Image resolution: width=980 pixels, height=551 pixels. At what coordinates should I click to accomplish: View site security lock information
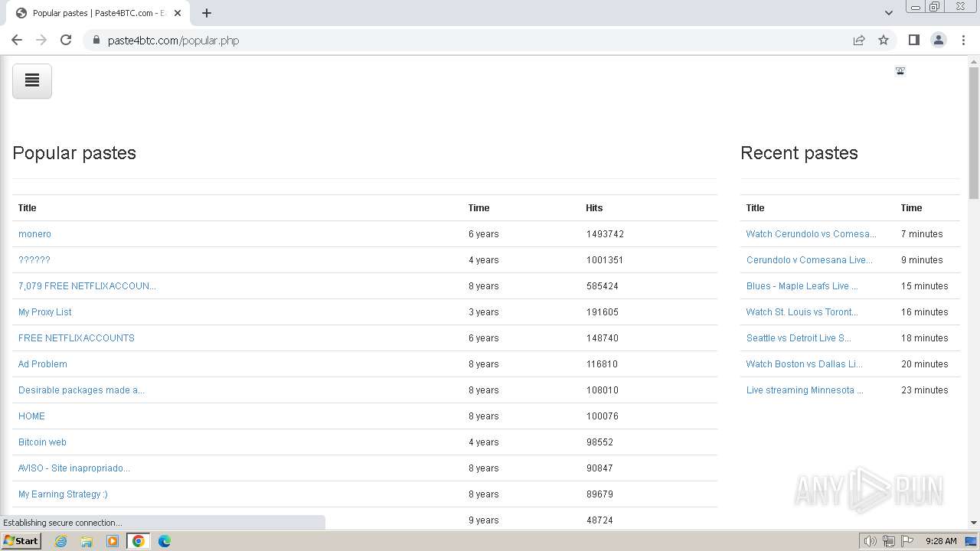tap(96, 40)
